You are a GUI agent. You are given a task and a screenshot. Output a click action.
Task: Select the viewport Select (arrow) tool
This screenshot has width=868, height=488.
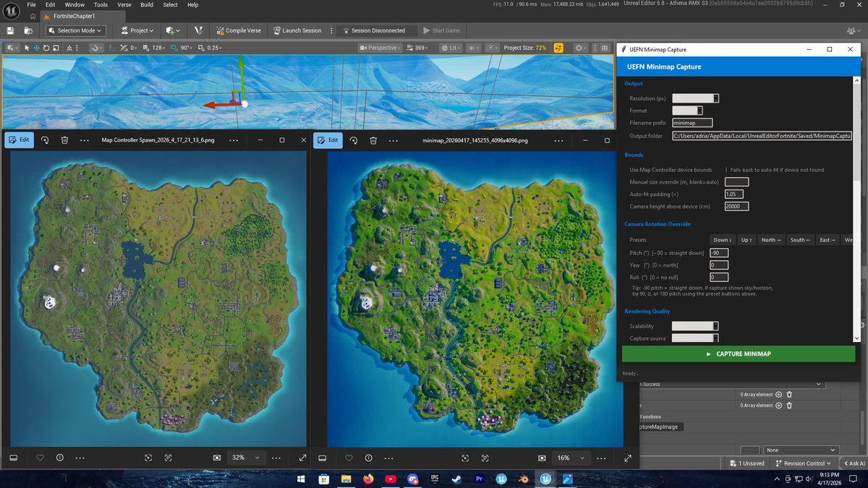click(x=27, y=48)
